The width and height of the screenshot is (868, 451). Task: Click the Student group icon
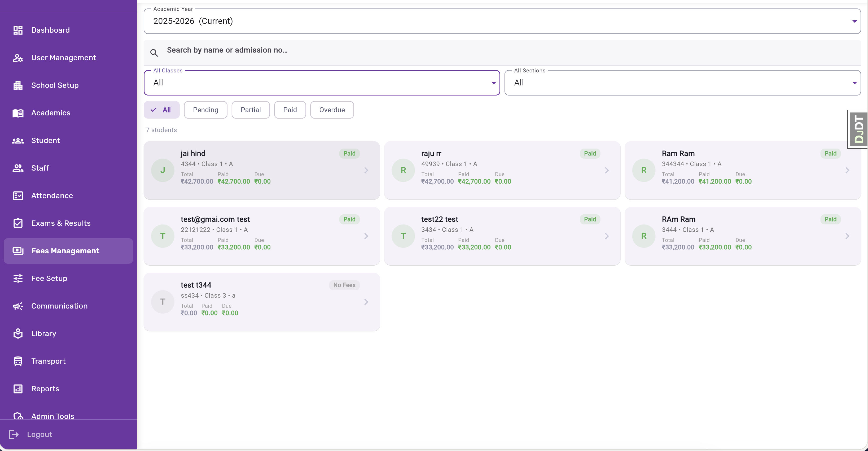pyautogui.click(x=18, y=140)
